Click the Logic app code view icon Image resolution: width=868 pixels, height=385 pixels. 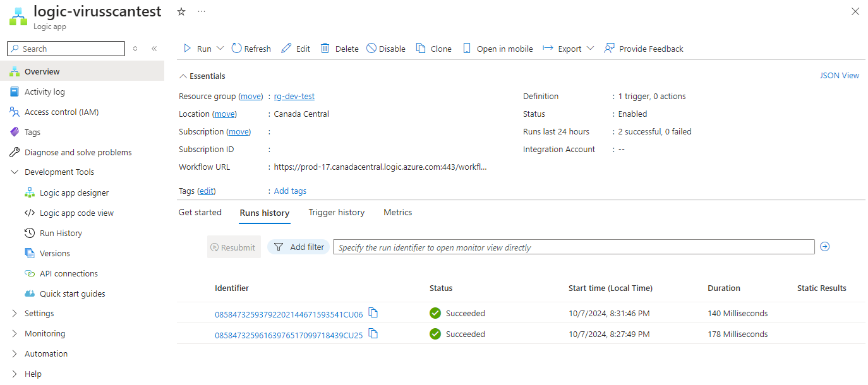(x=30, y=213)
